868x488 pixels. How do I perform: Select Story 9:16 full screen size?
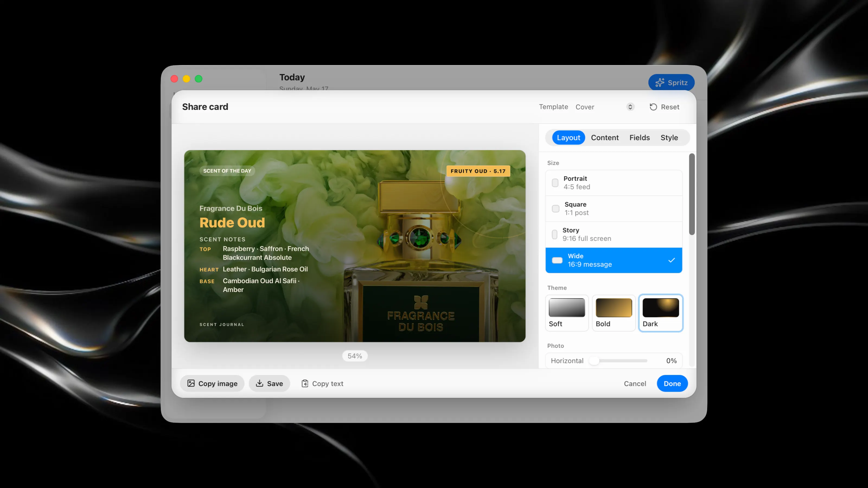tap(614, 235)
